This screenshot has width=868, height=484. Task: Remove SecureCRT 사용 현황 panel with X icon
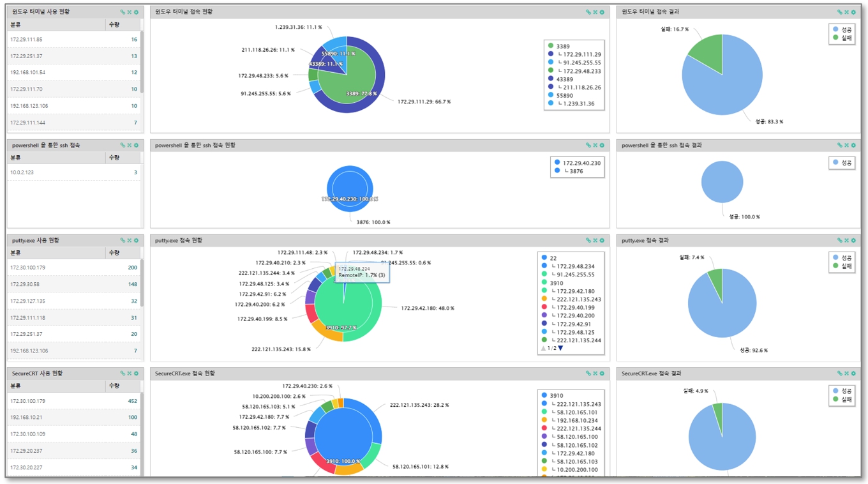(130, 374)
